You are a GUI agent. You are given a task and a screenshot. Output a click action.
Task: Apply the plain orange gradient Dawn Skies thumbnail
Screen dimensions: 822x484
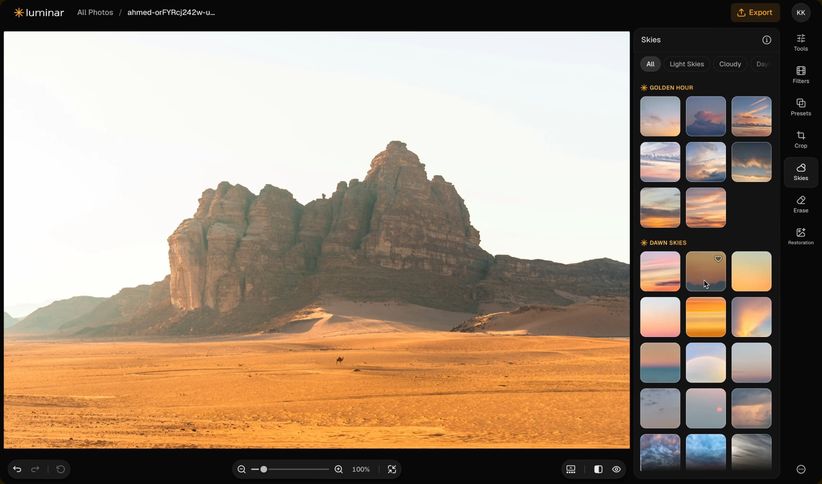click(751, 271)
